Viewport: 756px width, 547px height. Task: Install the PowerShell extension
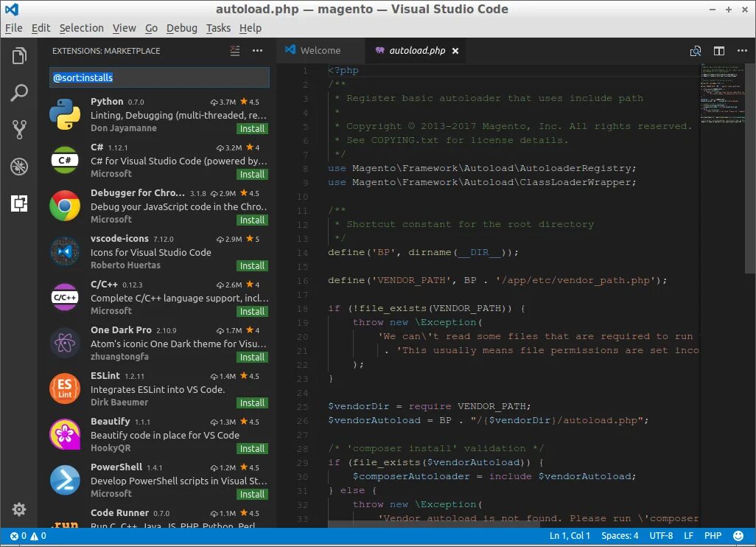tap(252, 495)
